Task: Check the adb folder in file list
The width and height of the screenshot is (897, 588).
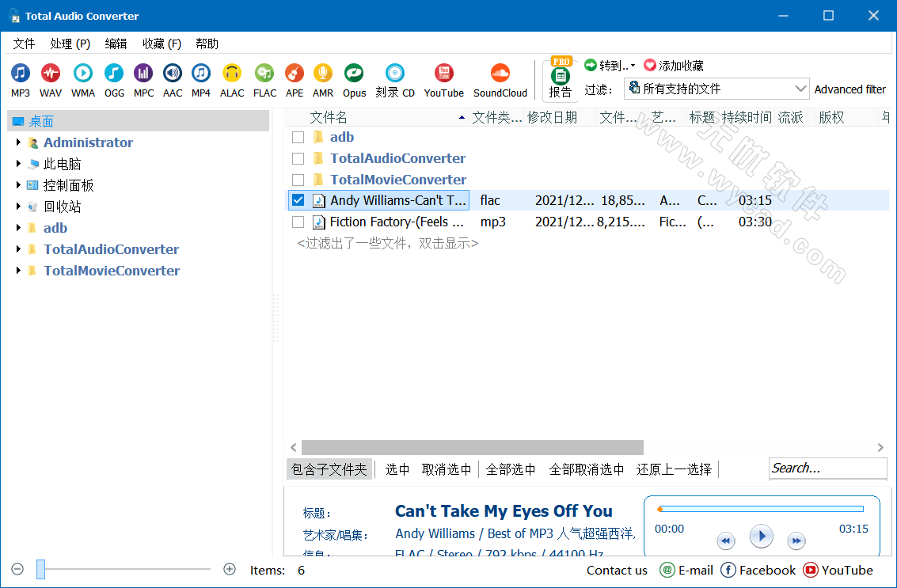Action: 298,136
